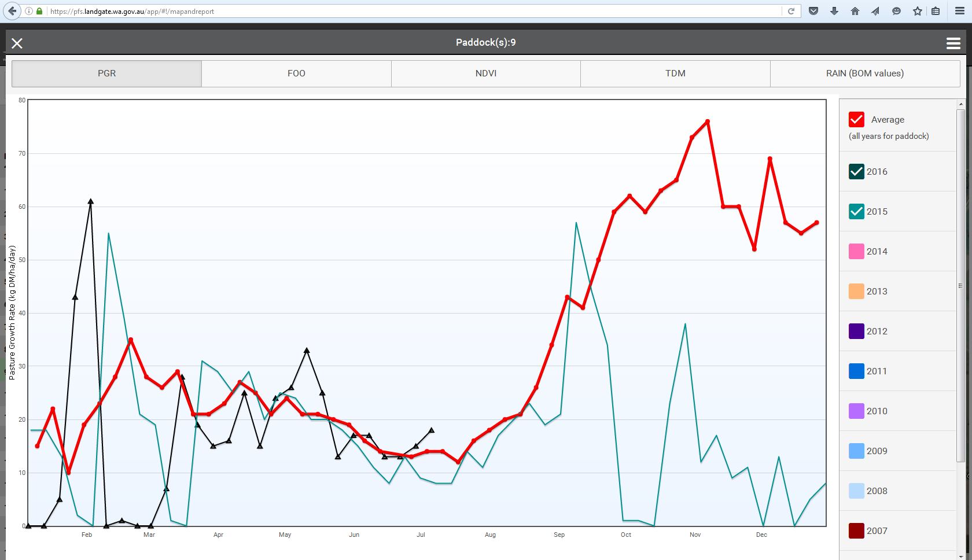Uncheck the Average series checkbox

[856, 119]
